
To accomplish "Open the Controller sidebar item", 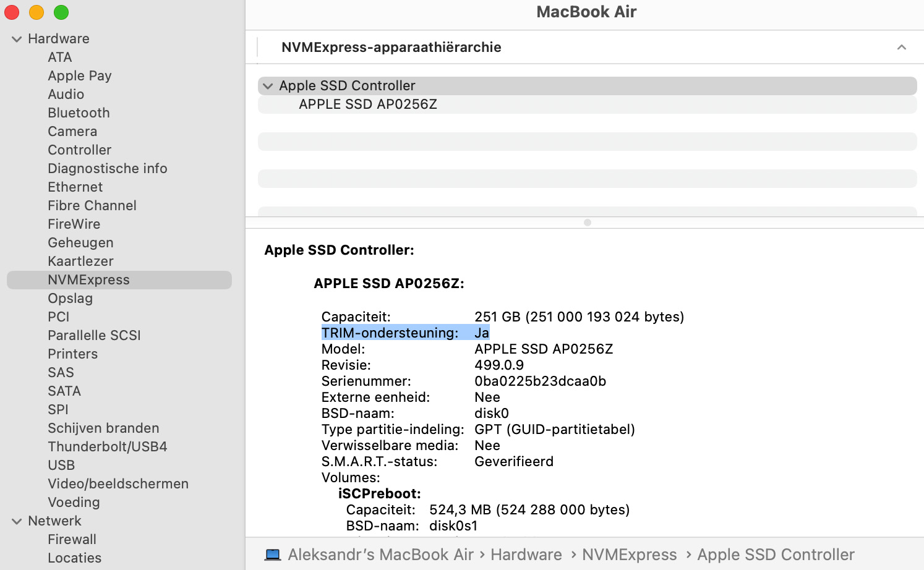I will pyautogui.click(x=80, y=150).
